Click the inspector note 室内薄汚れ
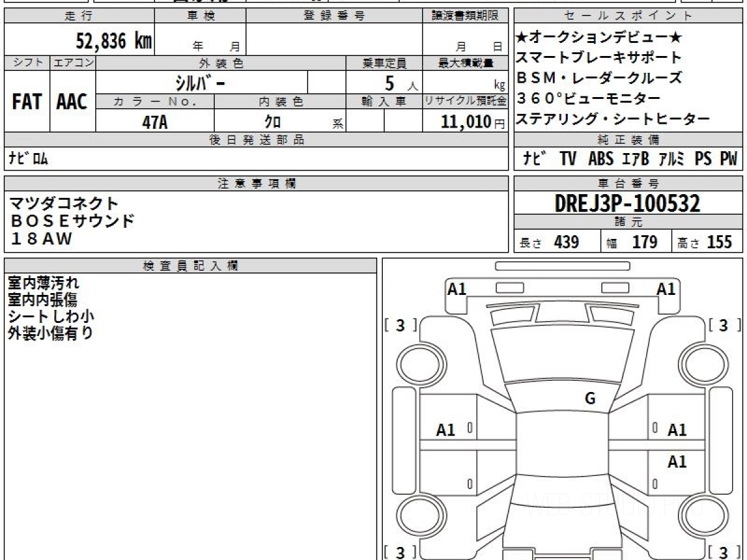The image size is (747, 560). click(x=44, y=283)
